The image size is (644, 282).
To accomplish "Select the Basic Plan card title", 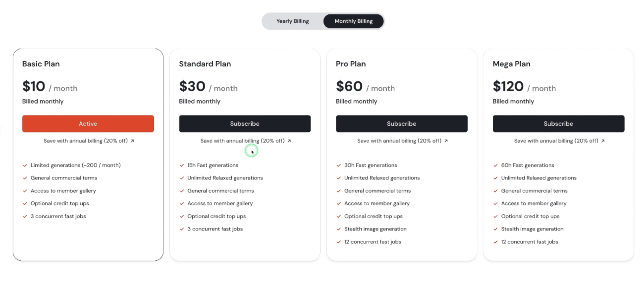I will click(x=41, y=64).
